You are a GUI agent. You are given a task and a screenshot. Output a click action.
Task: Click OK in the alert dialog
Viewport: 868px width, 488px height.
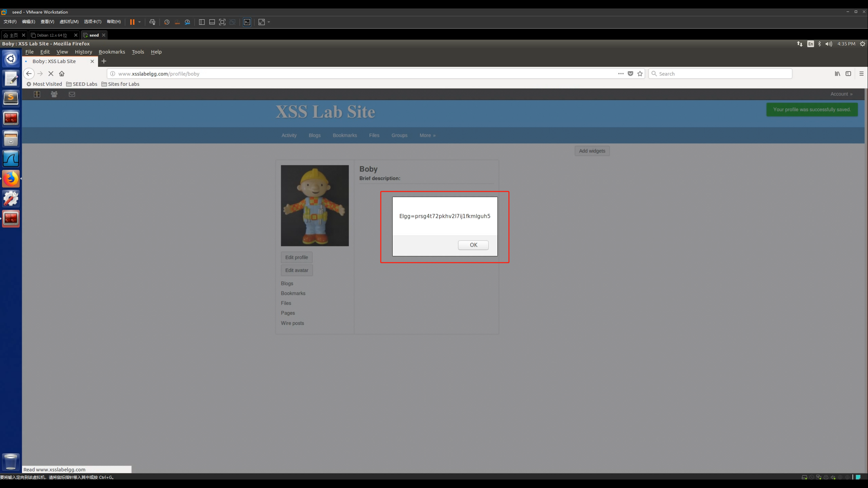coord(473,245)
